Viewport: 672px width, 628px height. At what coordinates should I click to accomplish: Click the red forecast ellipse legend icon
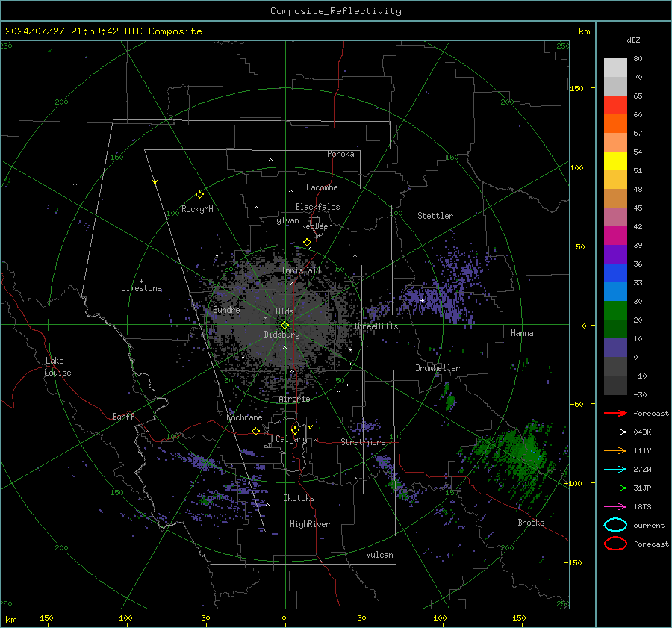pyautogui.click(x=615, y=544)
